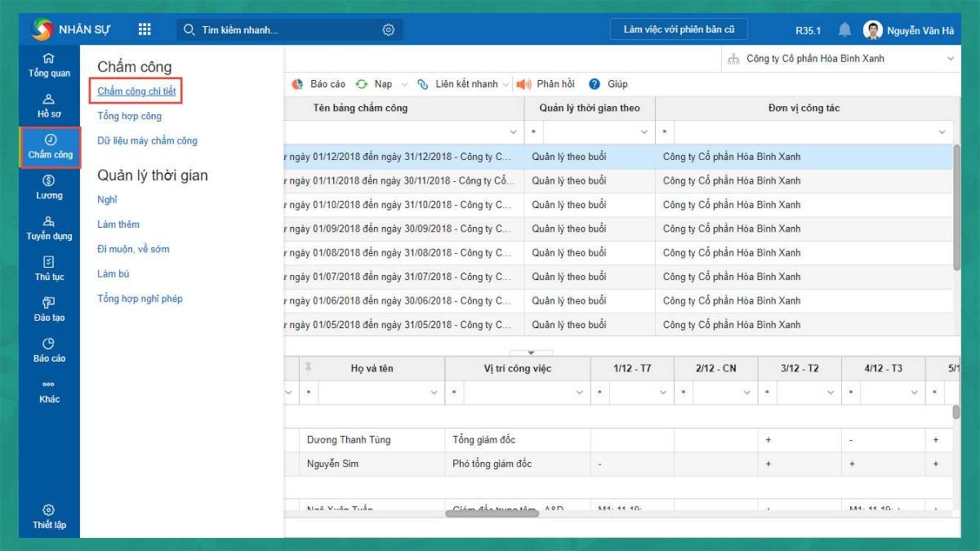Expand the Nạp dropdown arrow
Viewport: 980px width, 551px height.
(403, 84)
